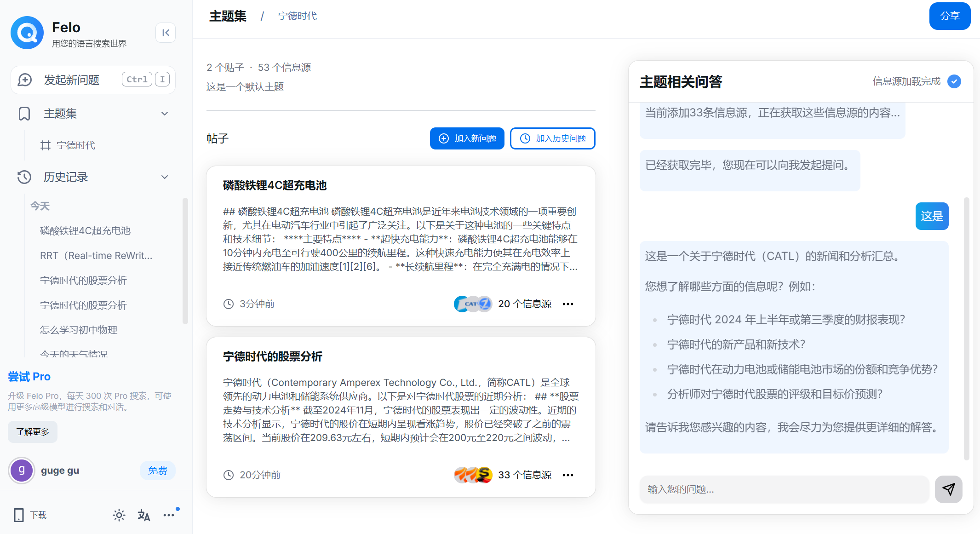Screen dimensions: 980x534
Task: Select RRT (Real-time ReWrit... history item
Action: pyautogui.click(x=96, y=256)
